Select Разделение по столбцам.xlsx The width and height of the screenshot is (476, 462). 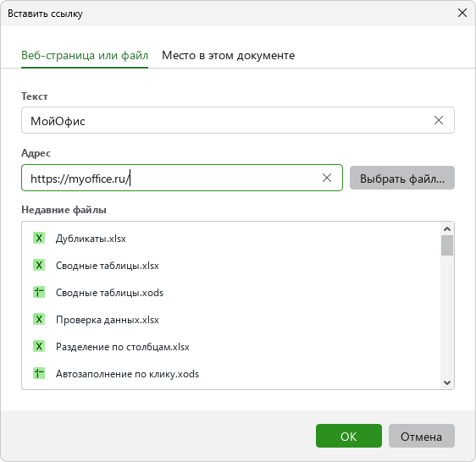[x=231, y=346]
